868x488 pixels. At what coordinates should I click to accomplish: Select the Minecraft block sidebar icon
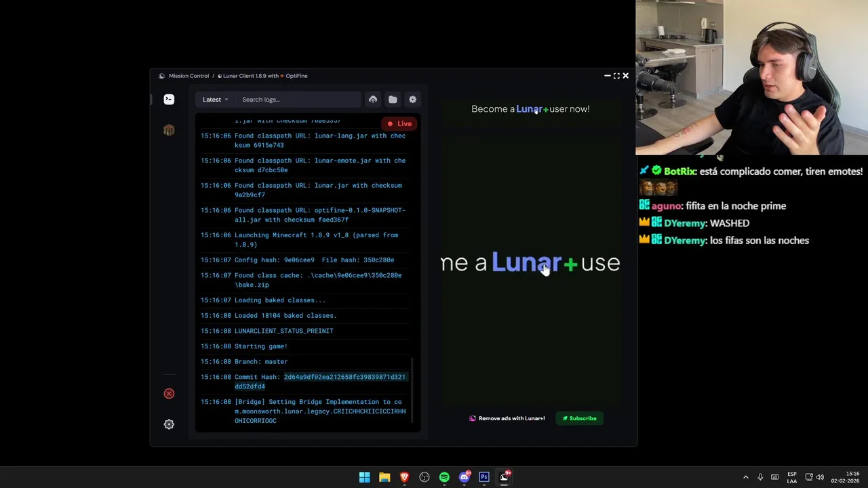click(169, 130)
